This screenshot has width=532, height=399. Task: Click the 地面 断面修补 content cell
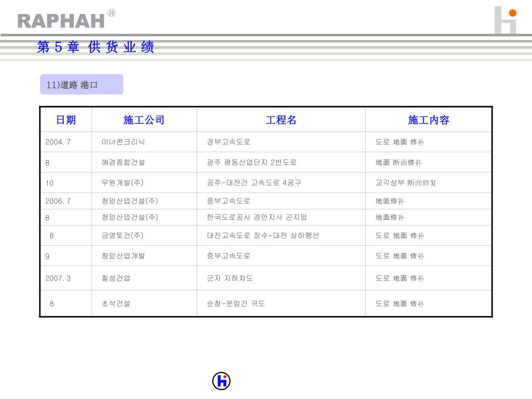click(398, 163)
